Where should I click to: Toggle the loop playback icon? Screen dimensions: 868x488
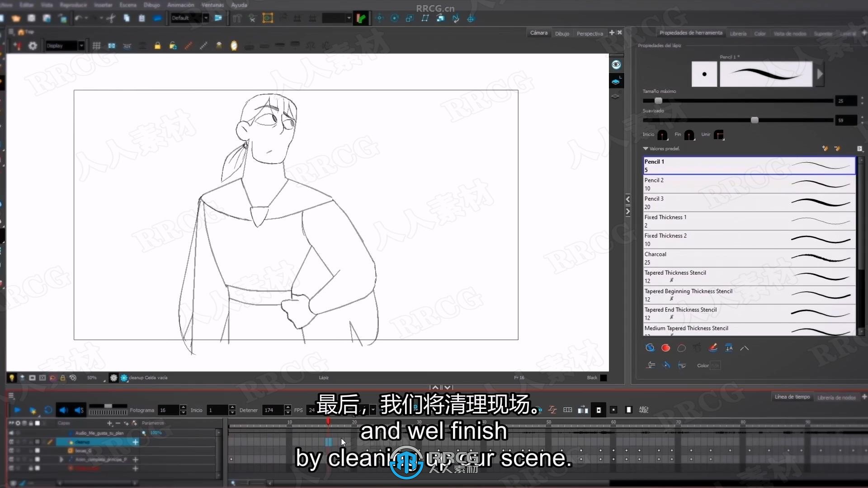48,410
